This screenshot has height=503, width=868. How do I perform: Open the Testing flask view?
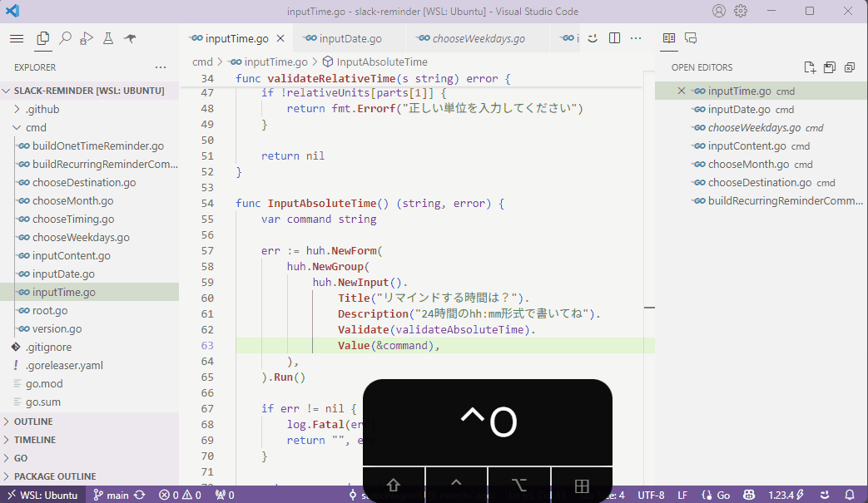[x=108, y=38]
